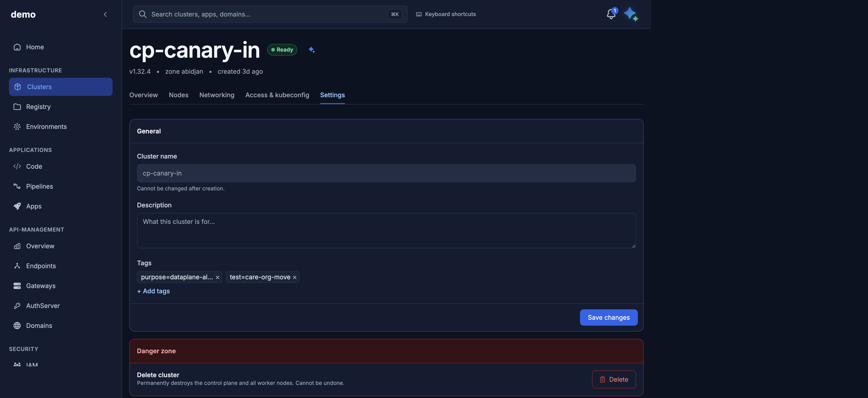Focus the cluster search box
This screenshot has width=868, height=398.
(270, 14)
